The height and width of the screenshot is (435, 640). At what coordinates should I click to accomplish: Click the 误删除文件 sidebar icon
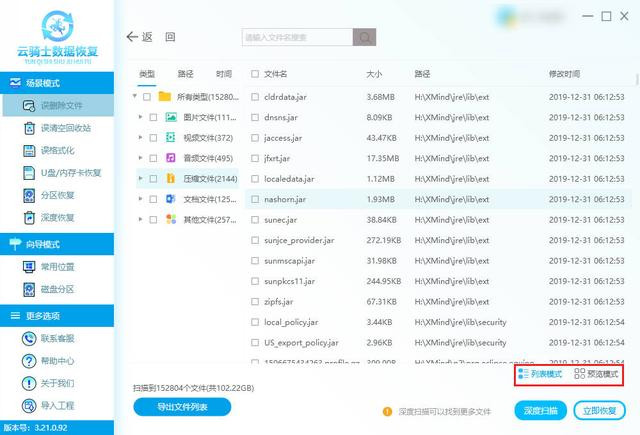click(29, 106)
